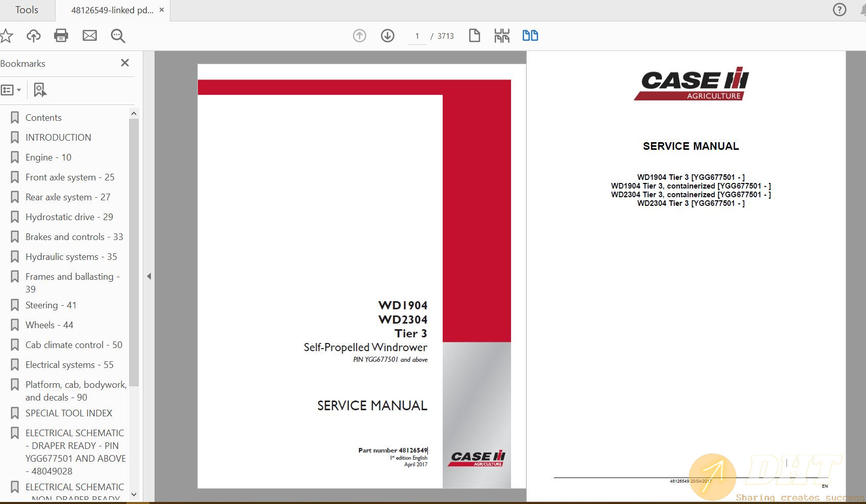The height and width of the screenshot is (504, 866).
Task: Click bookmark icon beside Steering - 41
Action: (15, 305)
